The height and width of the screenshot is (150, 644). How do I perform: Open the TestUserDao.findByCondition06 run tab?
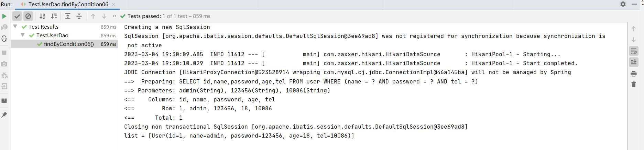[x=68, y=4]
